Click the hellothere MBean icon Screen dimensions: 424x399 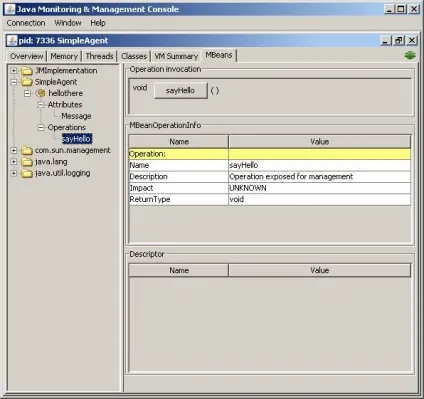[x=40, y=93]
